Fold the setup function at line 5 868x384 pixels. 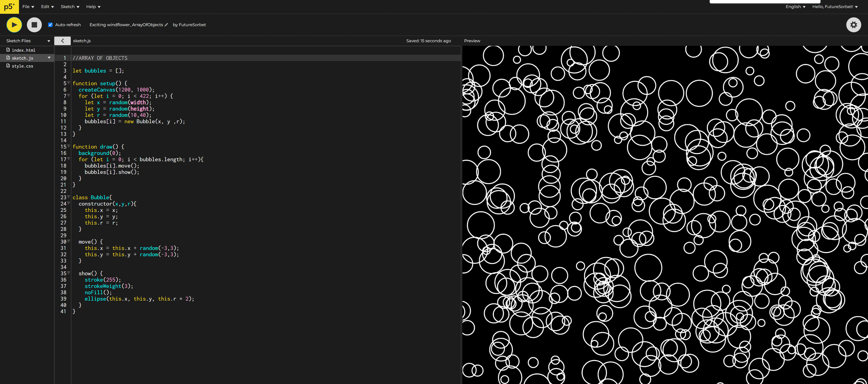click(69, 83)
